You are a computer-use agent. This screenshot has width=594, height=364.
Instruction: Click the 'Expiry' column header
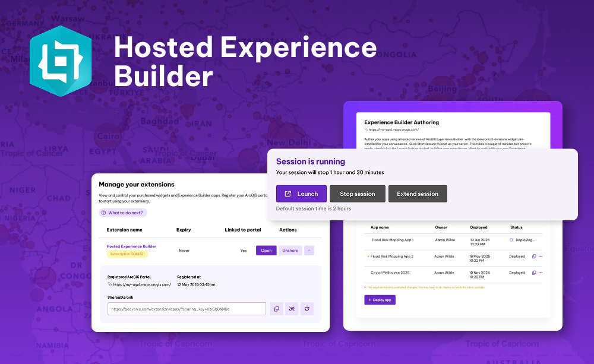pos(184,230)
